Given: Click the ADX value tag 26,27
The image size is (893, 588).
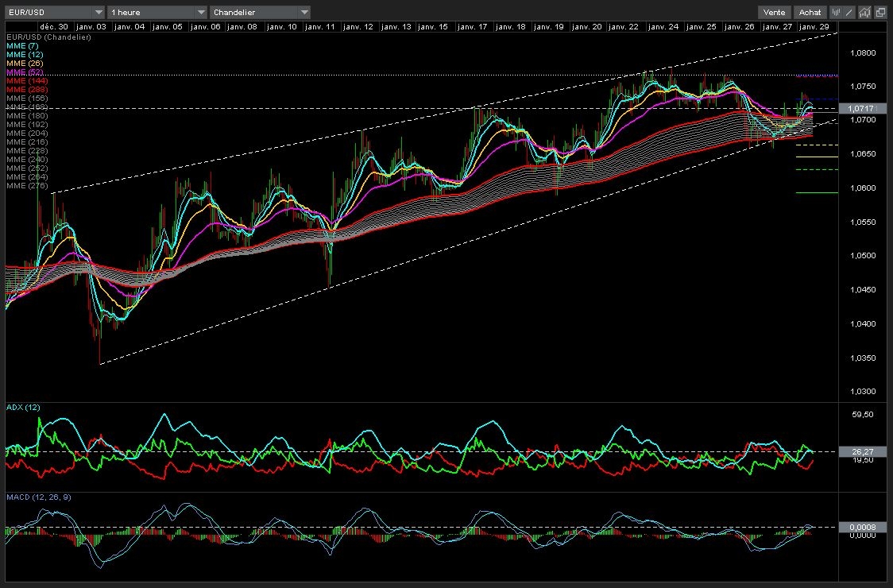Looking at the screenshot, I should (x=862, y=452).
